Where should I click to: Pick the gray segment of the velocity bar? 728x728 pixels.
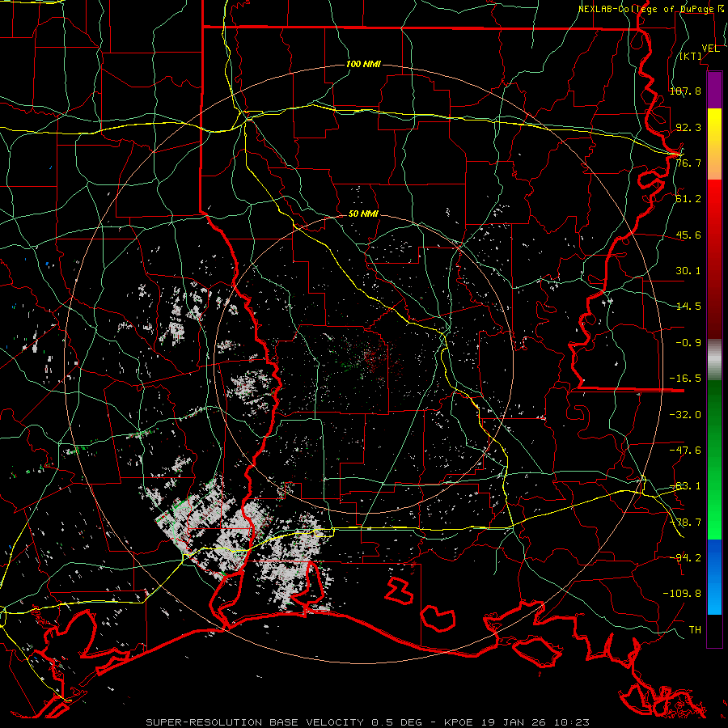coord(714,360)
